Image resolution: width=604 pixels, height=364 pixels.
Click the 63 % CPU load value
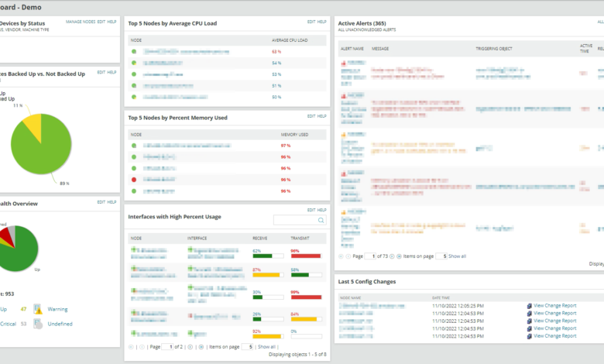click(x=276, y=51)
